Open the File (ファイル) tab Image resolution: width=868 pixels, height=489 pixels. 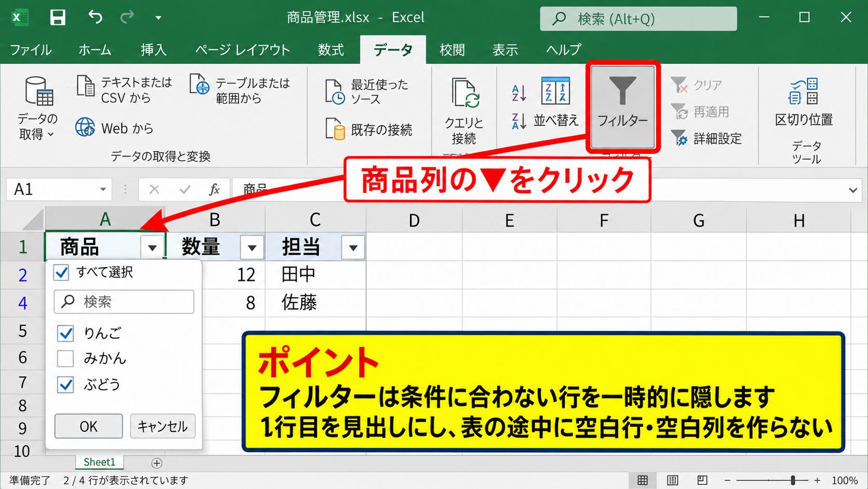coord(31,50)
